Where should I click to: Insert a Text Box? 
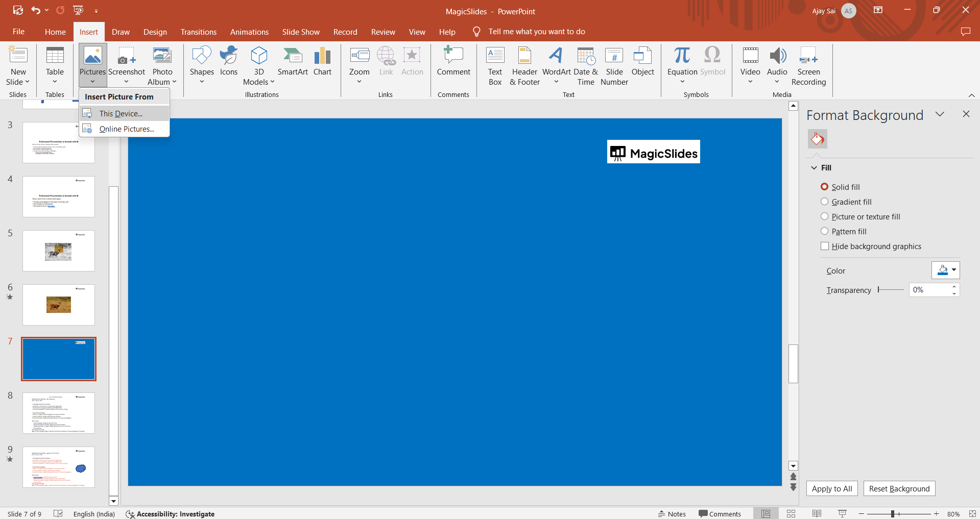(x=495, y=66)
